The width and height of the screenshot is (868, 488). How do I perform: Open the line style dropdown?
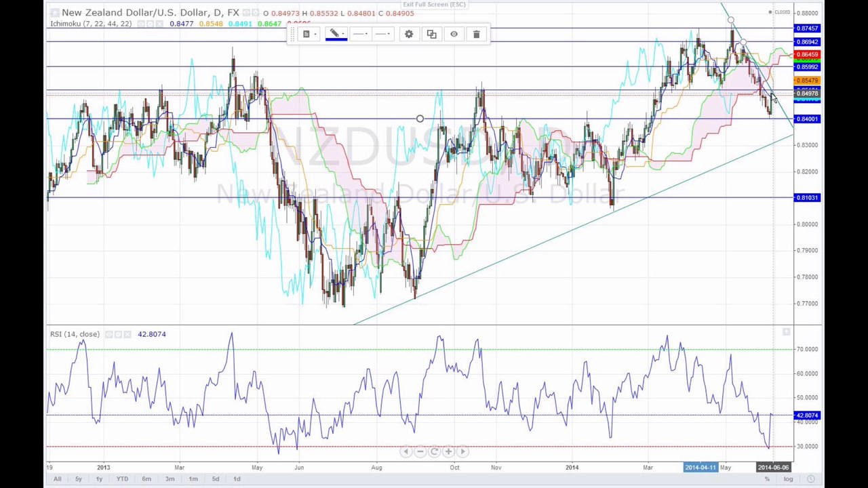coord(361,34)
